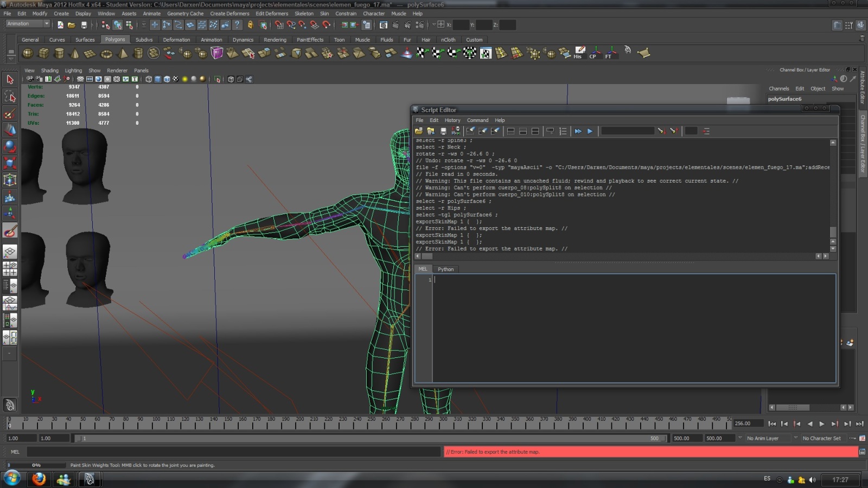Screen dimensions: 868x488
Task: Pick the Select tool arrow in toolbox
Action: tap(10, 80)
